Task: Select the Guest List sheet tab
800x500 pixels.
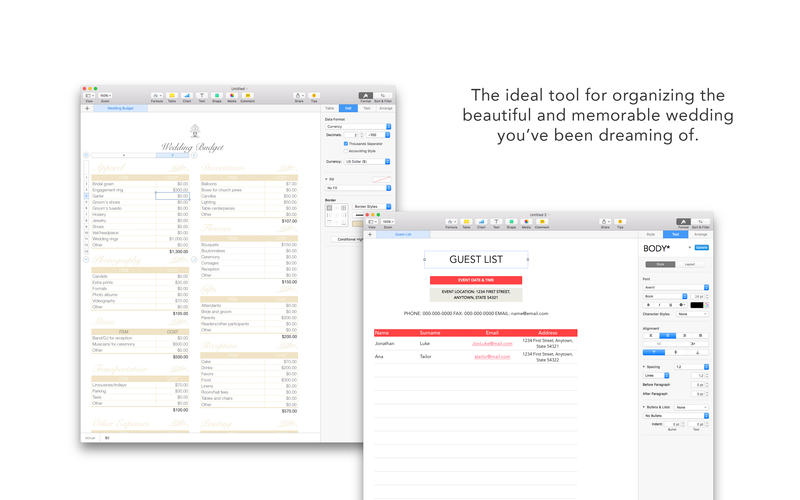Action: [x=403, y=234]
